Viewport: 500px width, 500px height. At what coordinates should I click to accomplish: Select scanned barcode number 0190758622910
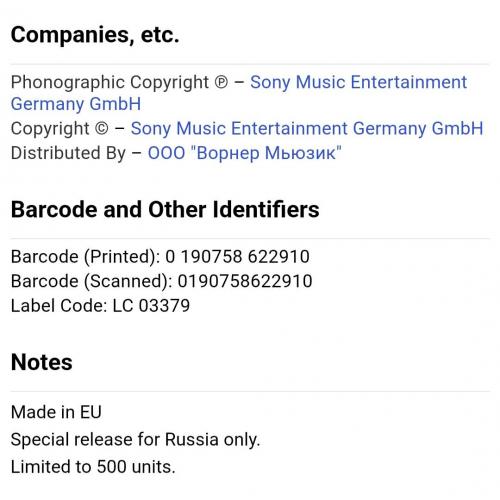[x=245, y=281]
